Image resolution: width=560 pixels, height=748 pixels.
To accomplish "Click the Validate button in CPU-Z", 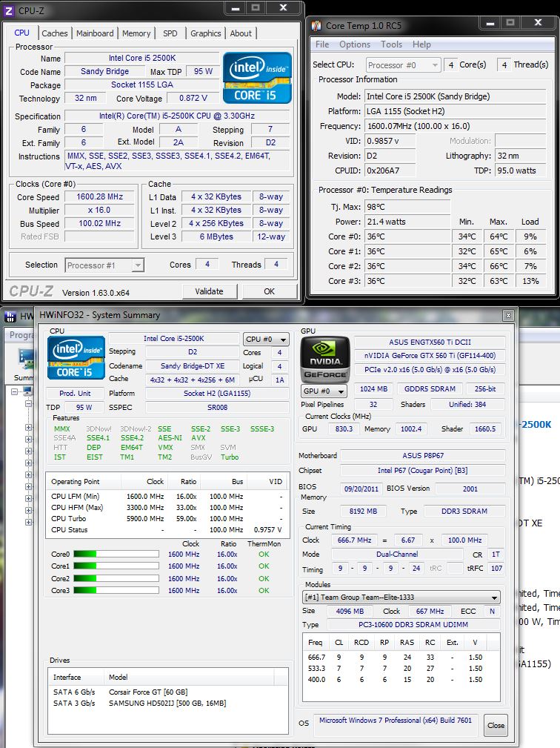I will [209, 291].
